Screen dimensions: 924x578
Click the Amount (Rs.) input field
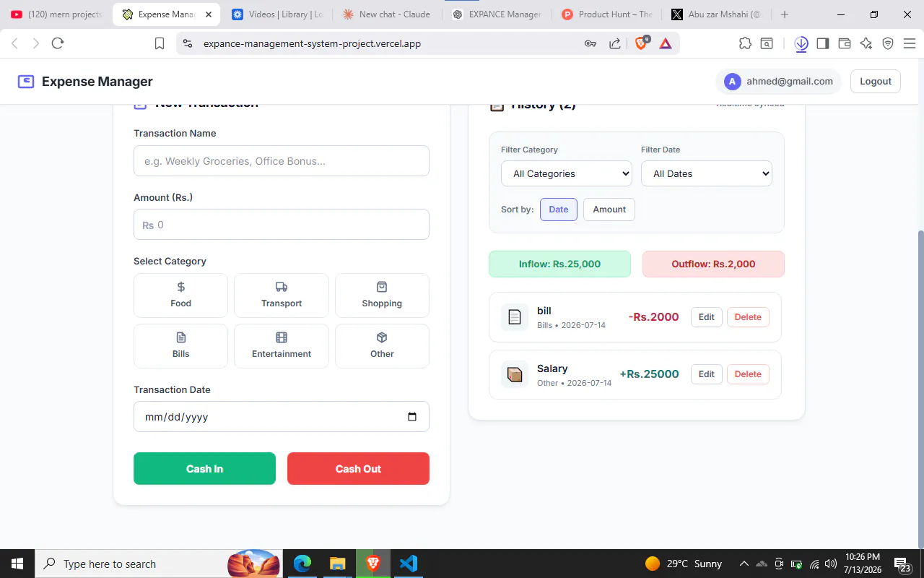282,225
